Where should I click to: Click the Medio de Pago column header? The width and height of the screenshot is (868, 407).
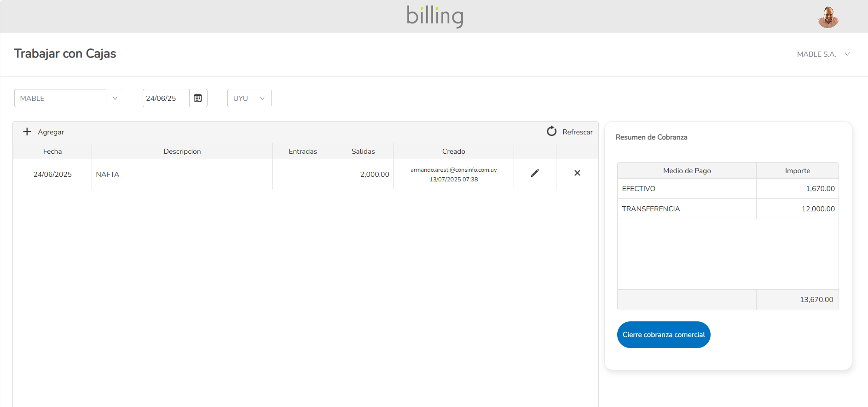click(x=686, y=171)
